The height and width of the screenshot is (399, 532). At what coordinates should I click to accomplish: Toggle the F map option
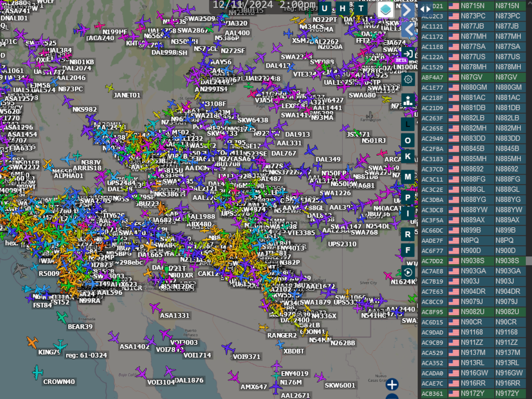tap(408, 251)
